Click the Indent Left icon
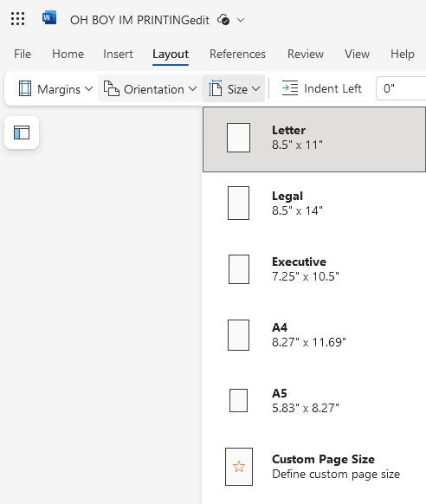This screenshot has width=426, height=504. (290, 88)
